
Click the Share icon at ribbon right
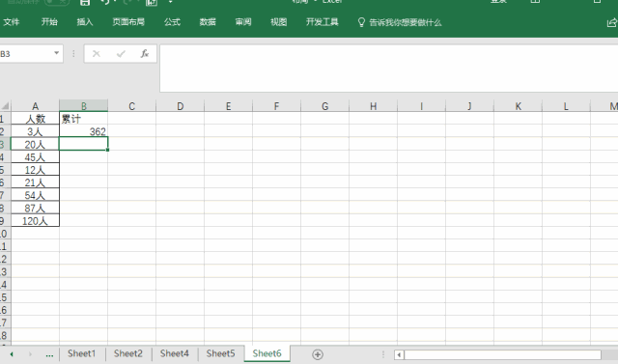coord(611,22)
